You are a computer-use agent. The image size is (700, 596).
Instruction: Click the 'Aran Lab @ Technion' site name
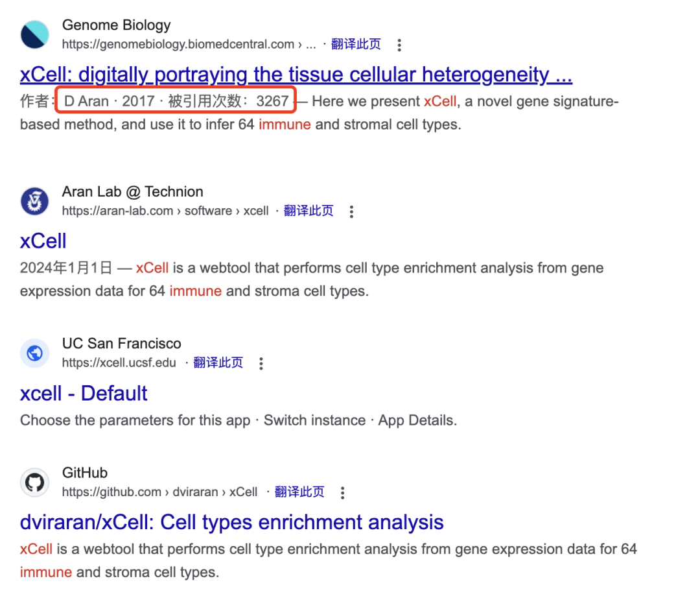pos(133,192)
